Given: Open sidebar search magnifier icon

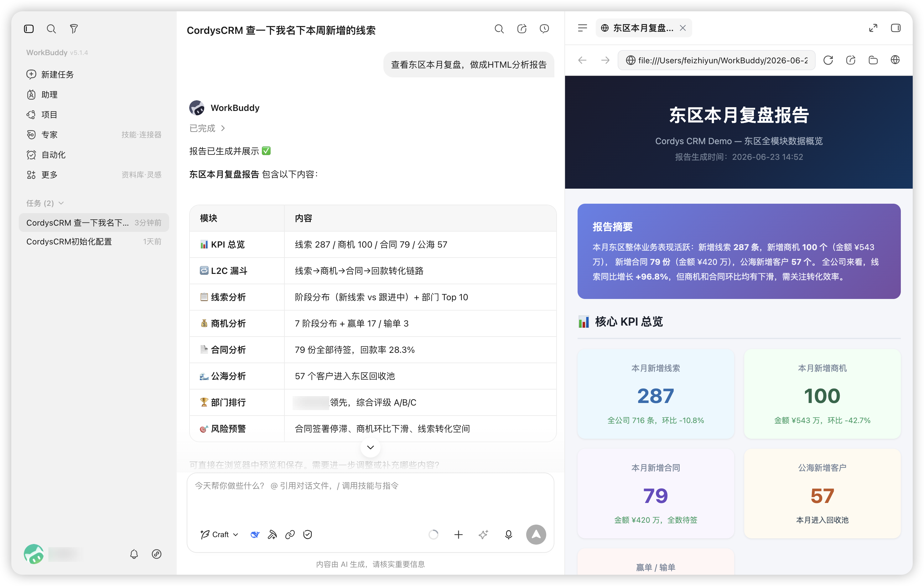Looking at the screenshot, I should pos(51,29).
